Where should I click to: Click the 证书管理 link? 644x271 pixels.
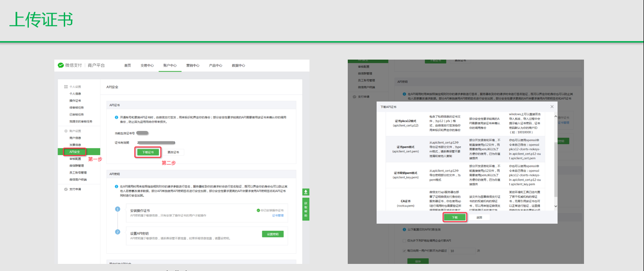tap(278, 215)
